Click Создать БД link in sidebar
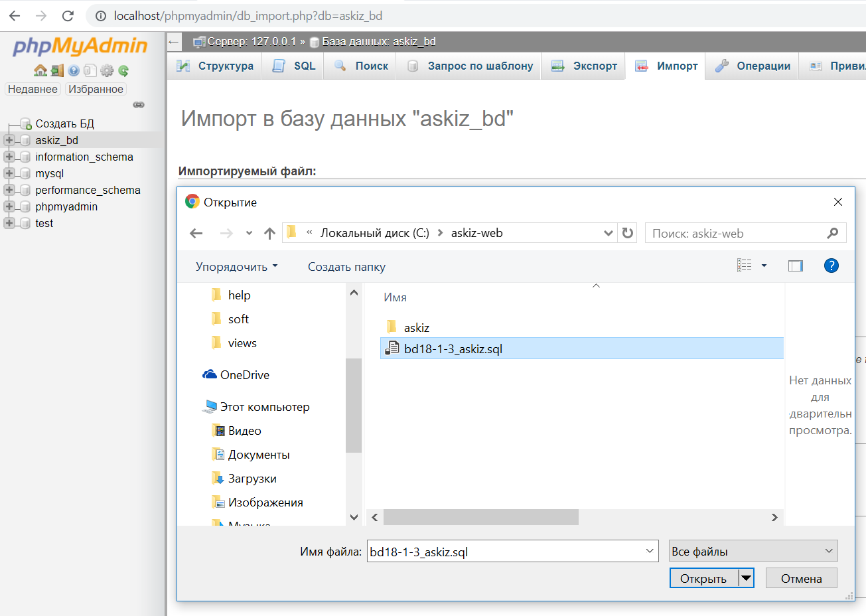Viewport: 866px width, 616px height. [64, 123]
